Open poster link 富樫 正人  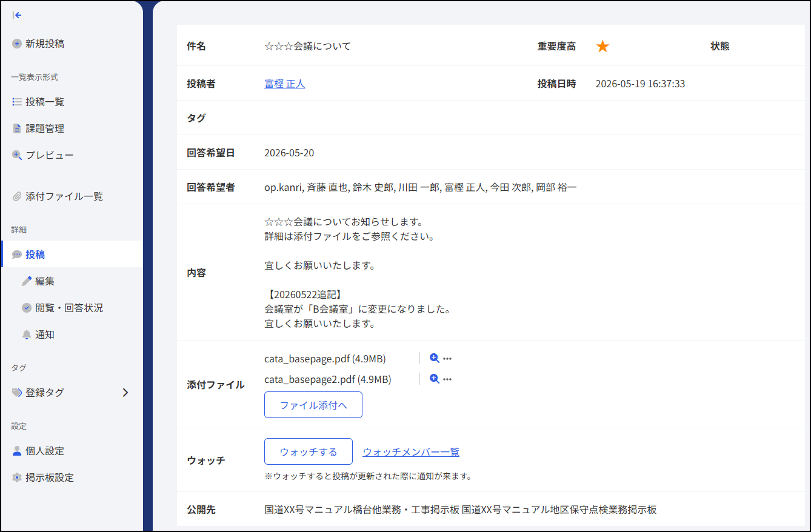(x=285, y=84)
